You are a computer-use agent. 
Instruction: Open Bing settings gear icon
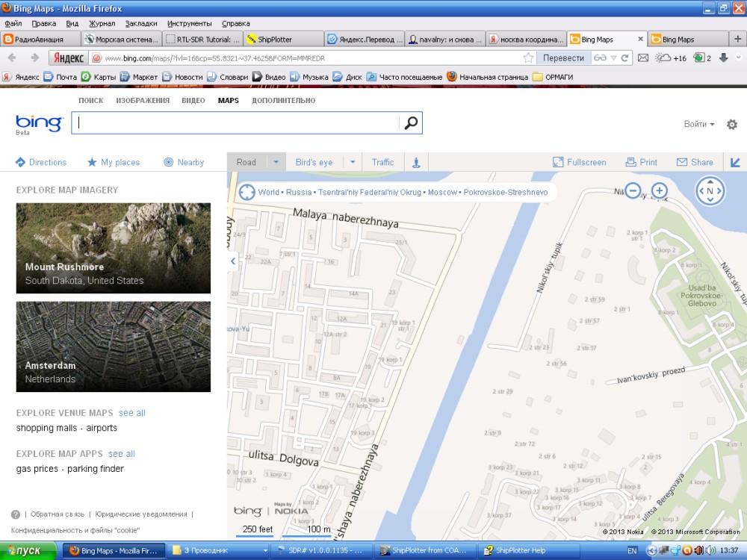(732, 124)
